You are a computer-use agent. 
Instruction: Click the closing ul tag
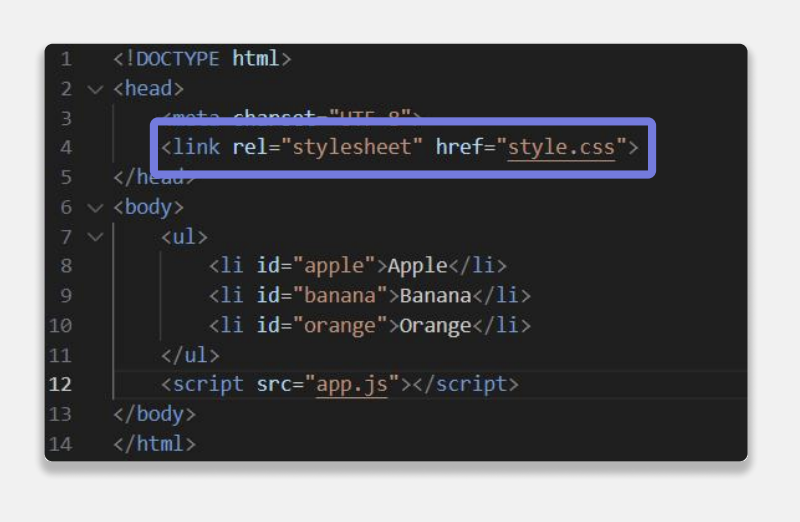click(x=190, y=355)
